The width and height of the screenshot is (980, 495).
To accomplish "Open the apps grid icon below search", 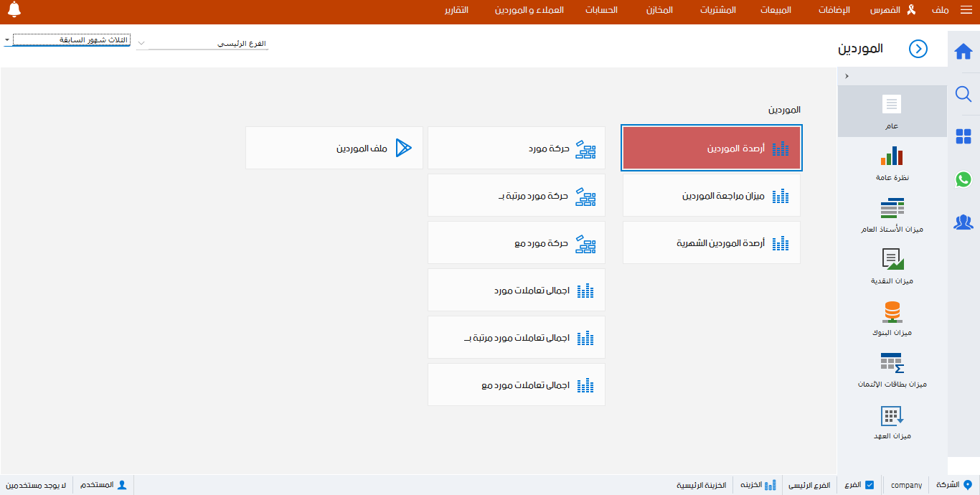I will click(964, 136).
